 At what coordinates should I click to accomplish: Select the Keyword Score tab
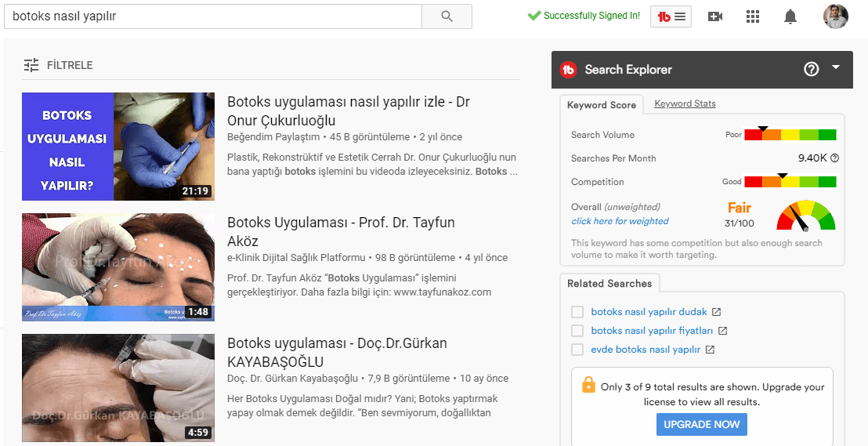click(x=601, y=105)
